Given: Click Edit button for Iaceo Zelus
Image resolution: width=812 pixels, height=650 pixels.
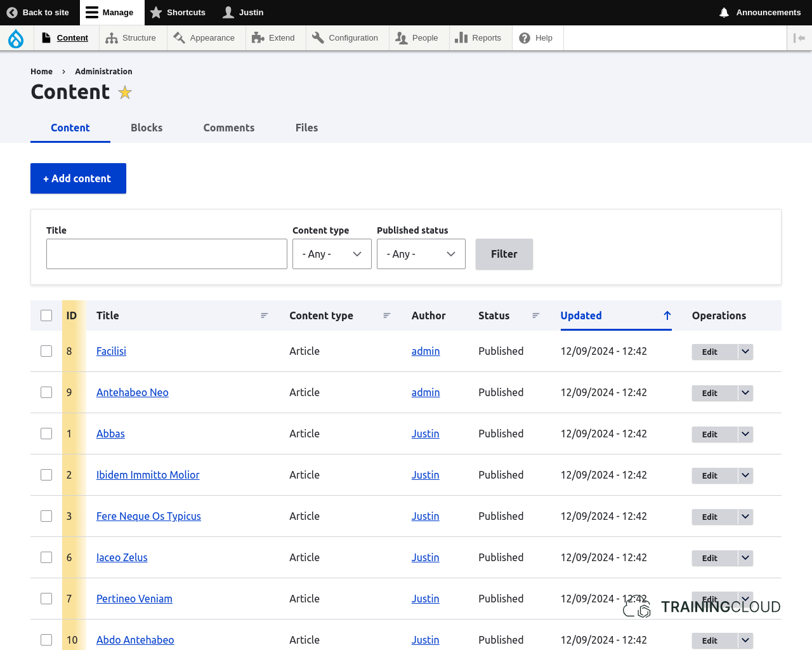Looking at the screenshot, I should coord(715,558).
